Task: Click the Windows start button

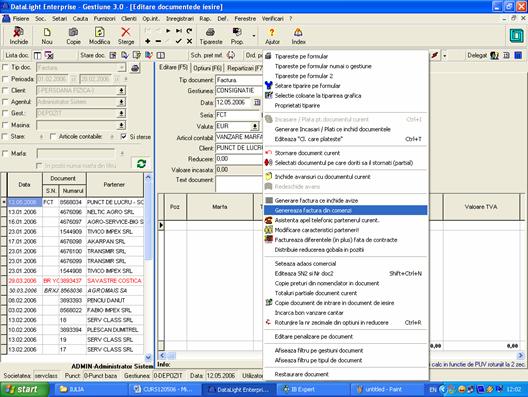Action: 24,389
